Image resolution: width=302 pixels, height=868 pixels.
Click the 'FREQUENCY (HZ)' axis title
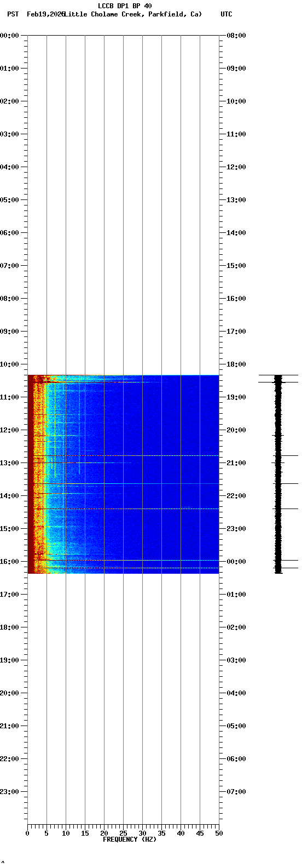tap(130, 840)
